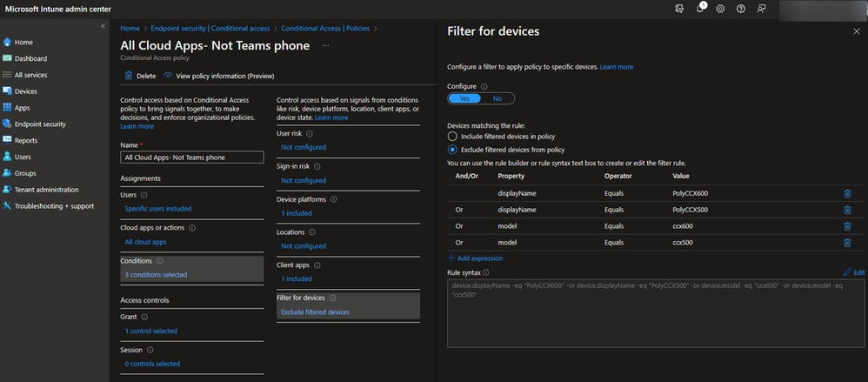Set Configure toggle to No
Screen dimensions: 868x382
(x=497, y=98)
